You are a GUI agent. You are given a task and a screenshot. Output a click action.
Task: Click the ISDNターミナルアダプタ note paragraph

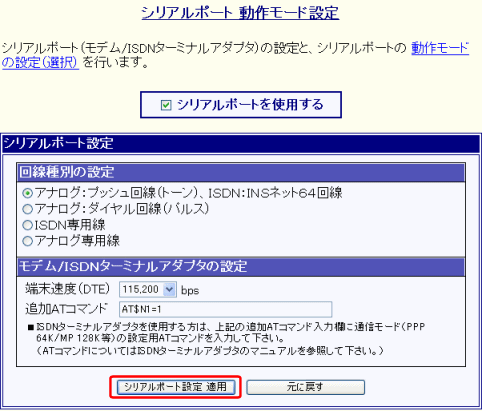227,339
